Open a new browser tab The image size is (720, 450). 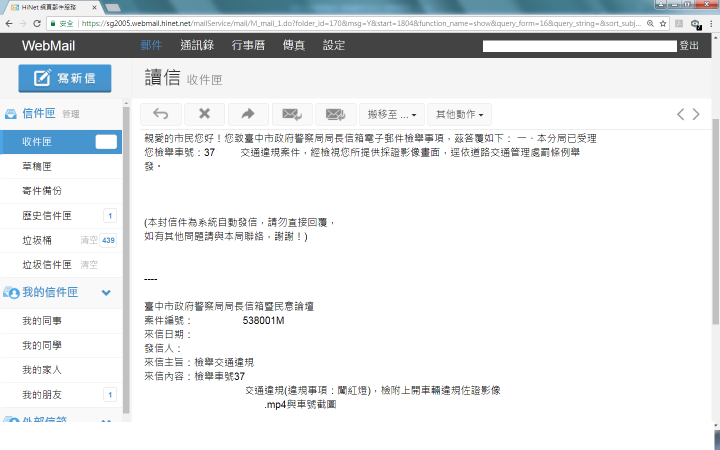[x=112, y=7]
